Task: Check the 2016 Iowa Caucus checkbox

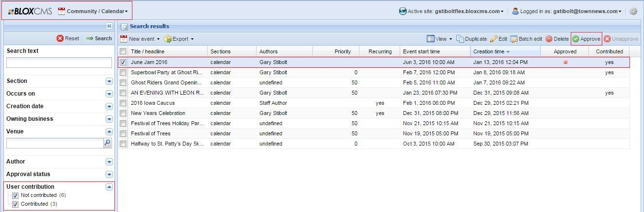Action: coord(123,103)
